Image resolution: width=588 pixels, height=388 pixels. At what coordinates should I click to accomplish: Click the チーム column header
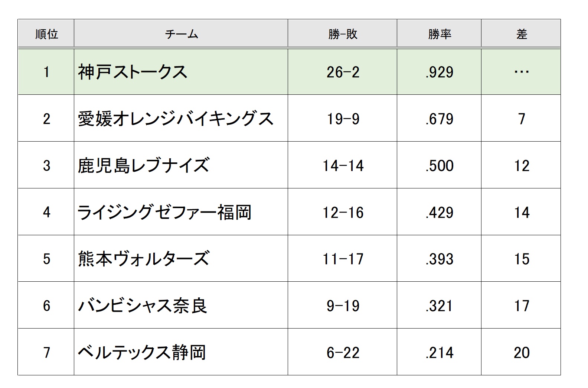181,34
